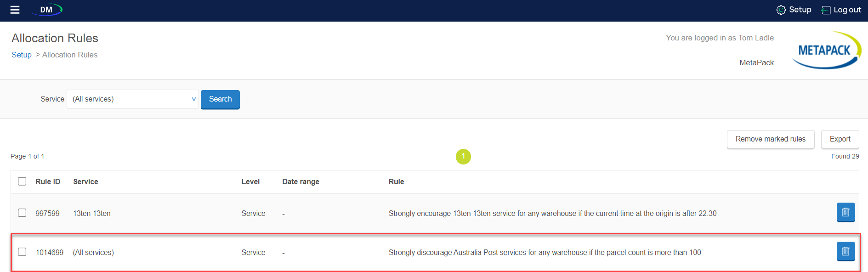The height and width of the screenshot is (272, 868).
Task: Click the MetaPack logo image
Action: click(827, 50)
